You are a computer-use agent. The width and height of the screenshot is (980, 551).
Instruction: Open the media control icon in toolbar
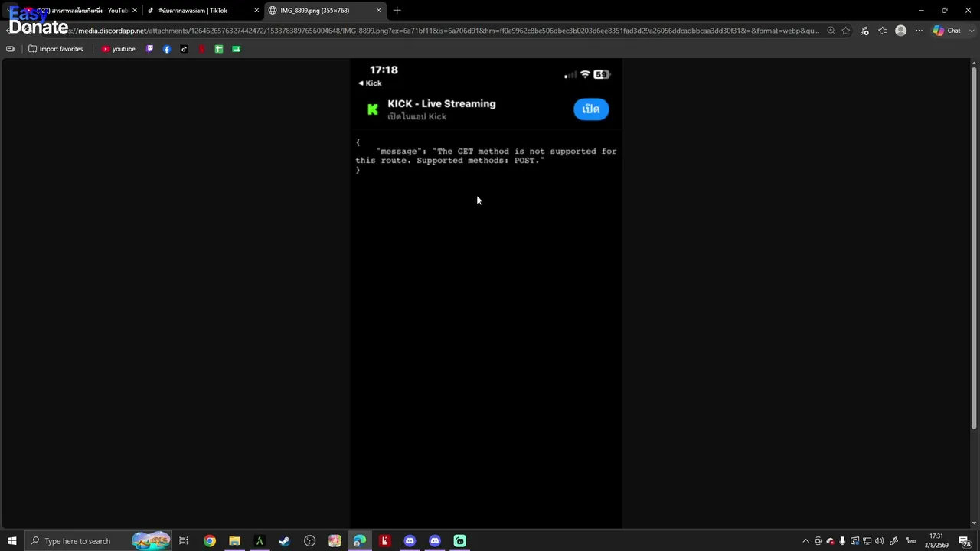pos(864,31)
